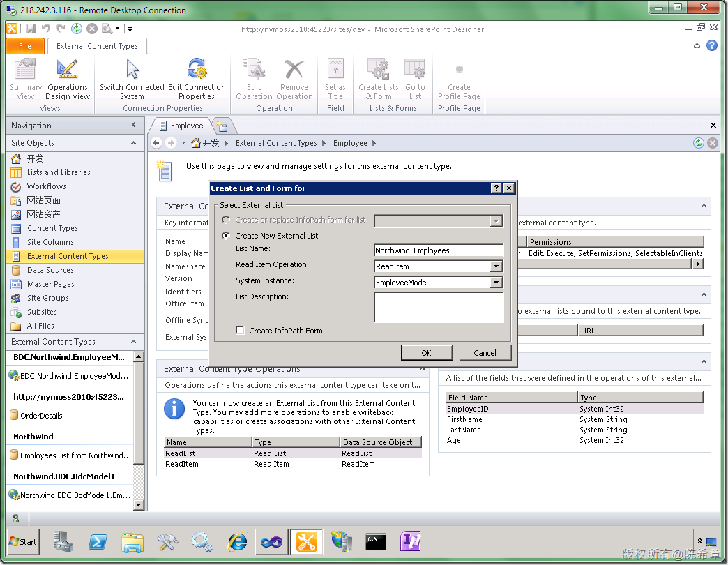Open the File tab

(25, 46)
